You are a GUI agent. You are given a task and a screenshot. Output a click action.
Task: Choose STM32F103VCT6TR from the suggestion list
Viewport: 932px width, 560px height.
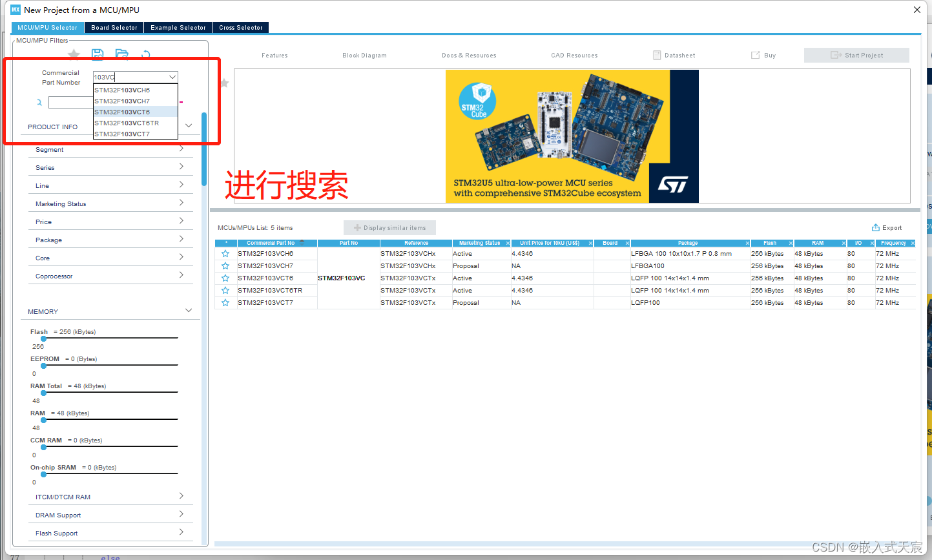point(136,123)
